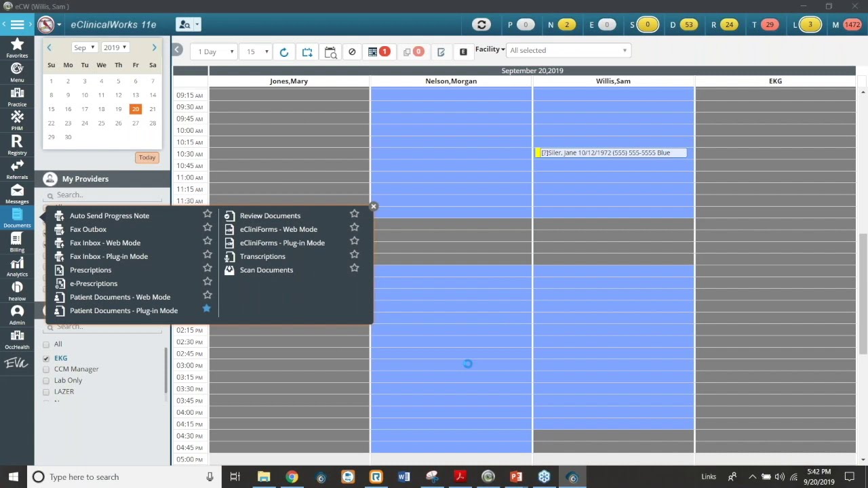Click the sync icon in top bar

tap(481, 25)
